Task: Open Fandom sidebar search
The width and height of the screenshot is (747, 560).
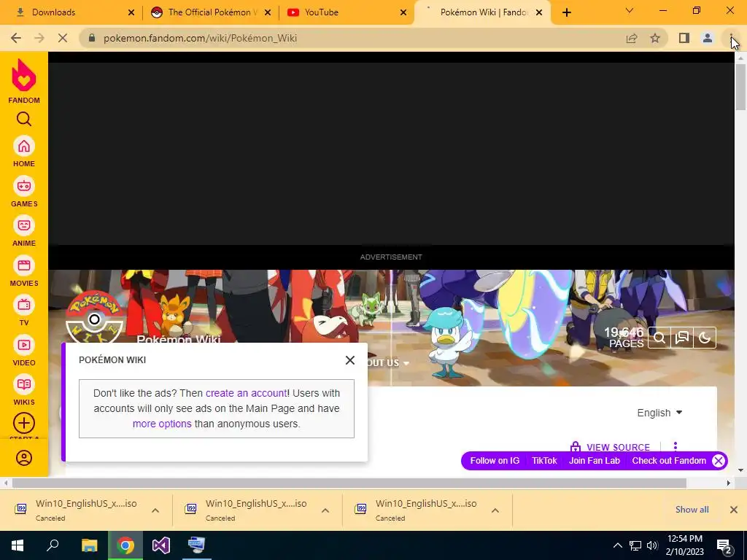Action: click(24, 119)
